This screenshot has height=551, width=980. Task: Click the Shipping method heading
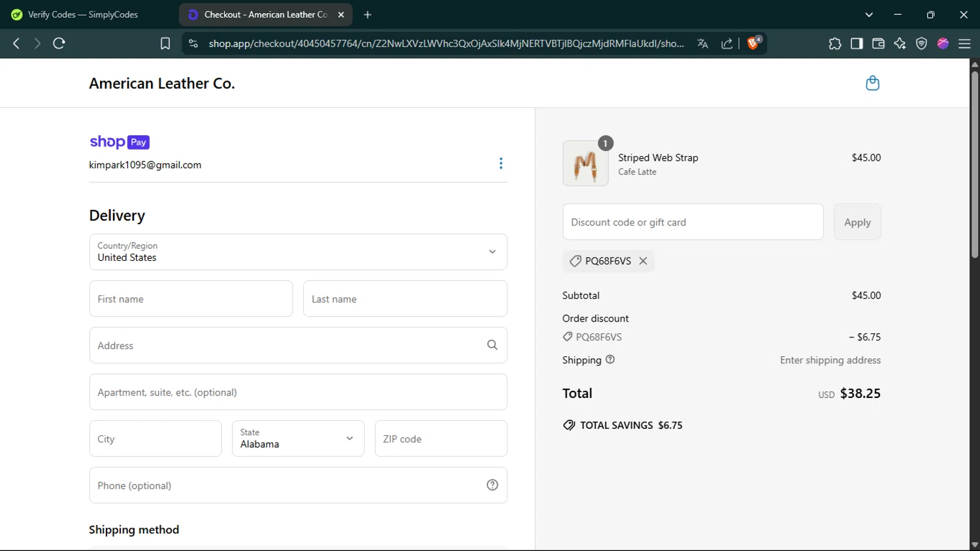[134, 529]
